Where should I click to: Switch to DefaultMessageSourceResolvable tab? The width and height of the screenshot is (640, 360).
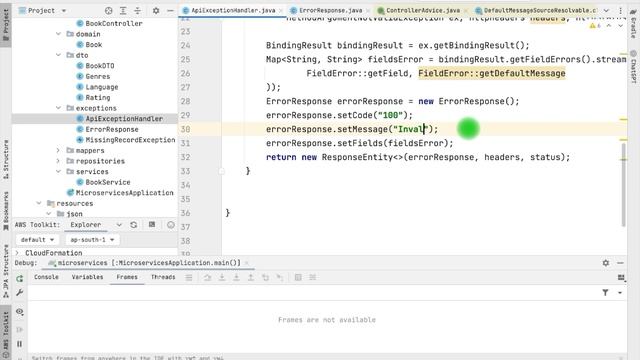click(x=536, y=11)
